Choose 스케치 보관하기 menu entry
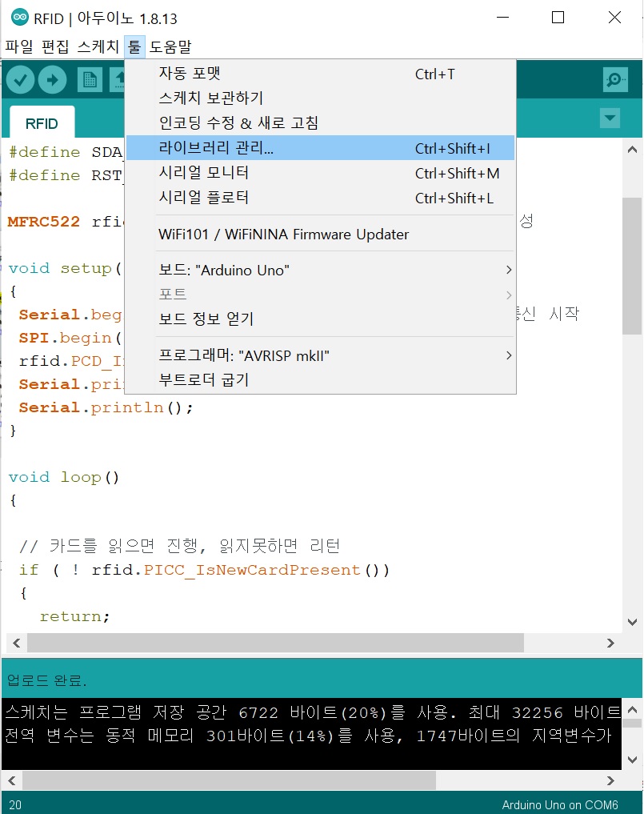Image resolution: width=644 pixels, height=814 pixels. pyautogui.click(x=321, y=98)
